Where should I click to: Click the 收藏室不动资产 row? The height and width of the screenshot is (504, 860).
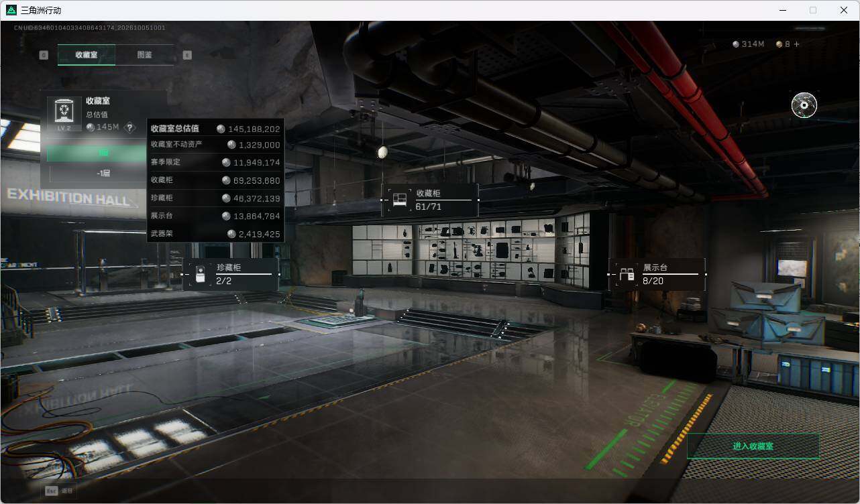point(215,145)
